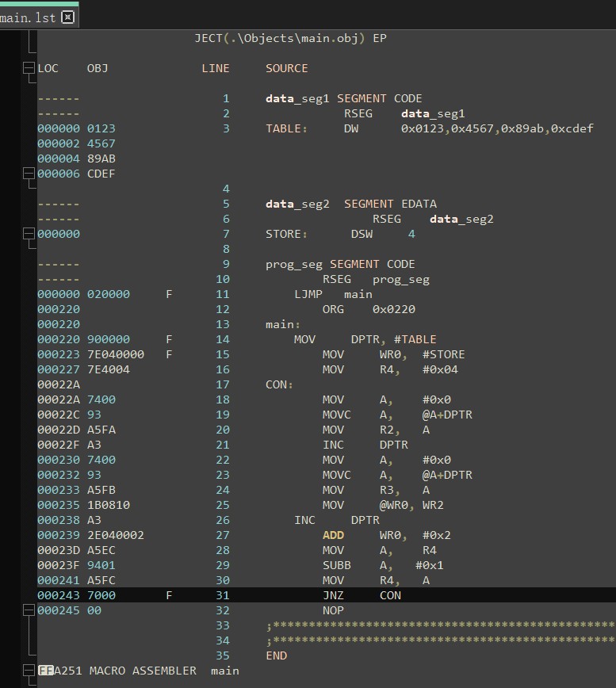Click MOV DPTR, #TABLE on line 14
The image size is (616, 688).
coord(365,339)
